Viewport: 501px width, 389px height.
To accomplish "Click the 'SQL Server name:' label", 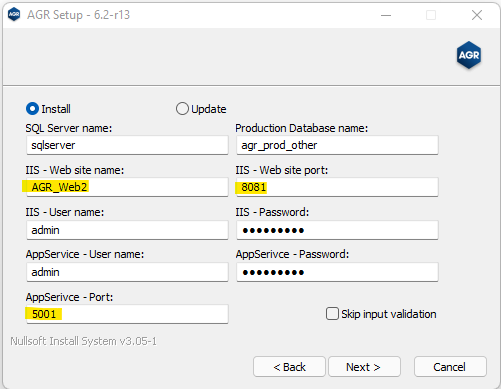I will 69,128.
